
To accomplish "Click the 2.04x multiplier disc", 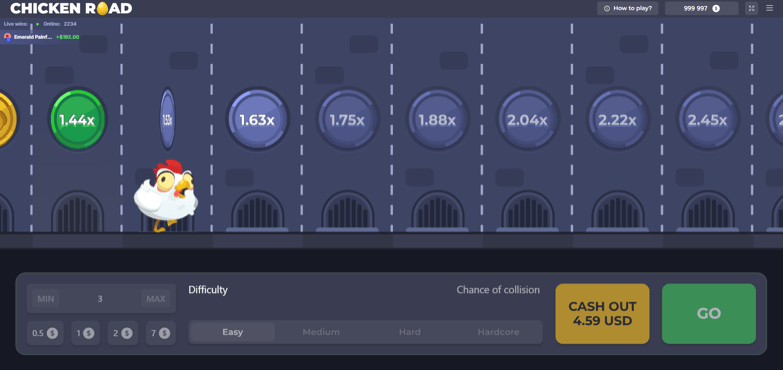I will 528,120.
